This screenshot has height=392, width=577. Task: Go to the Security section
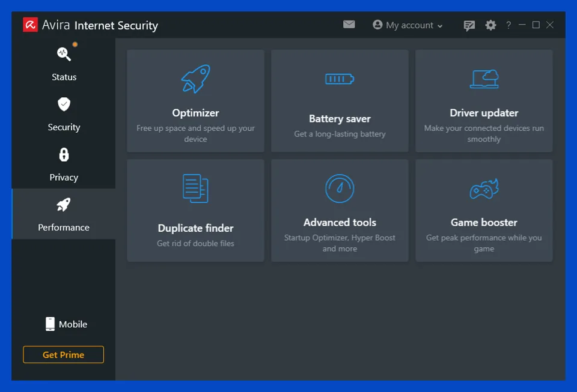pyautogui.click(x=64, y=113)
